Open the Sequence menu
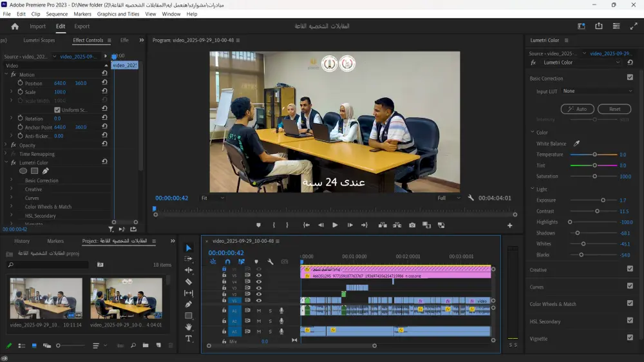Image resolution: width=644 pixels, height=362 pixels. click(x=57, y=14)
